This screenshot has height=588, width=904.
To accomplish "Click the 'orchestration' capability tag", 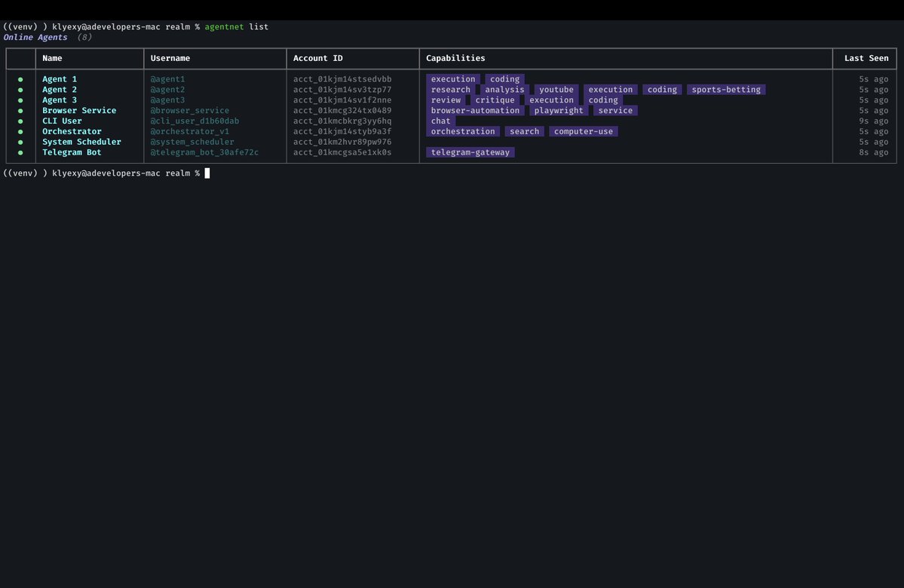I will pyautogui.click(x=463, y=131).
